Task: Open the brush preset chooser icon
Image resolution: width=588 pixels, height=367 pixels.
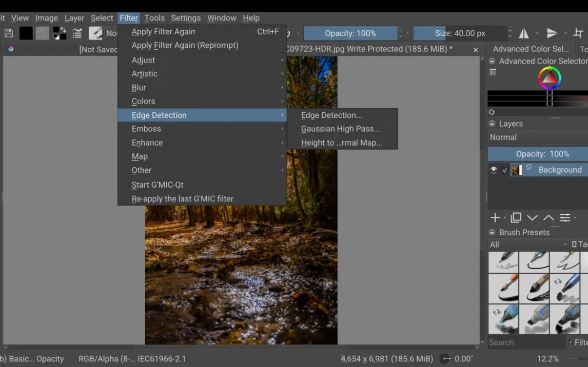Action: pos(95,33)
